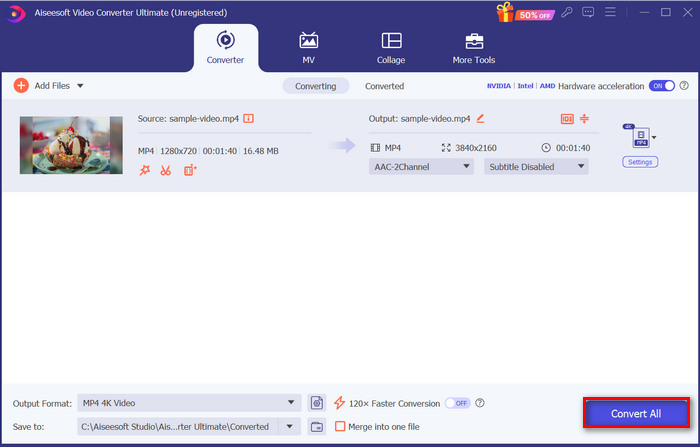Switch to the MV tab
The image size is (700, 447).
point(308,48)
